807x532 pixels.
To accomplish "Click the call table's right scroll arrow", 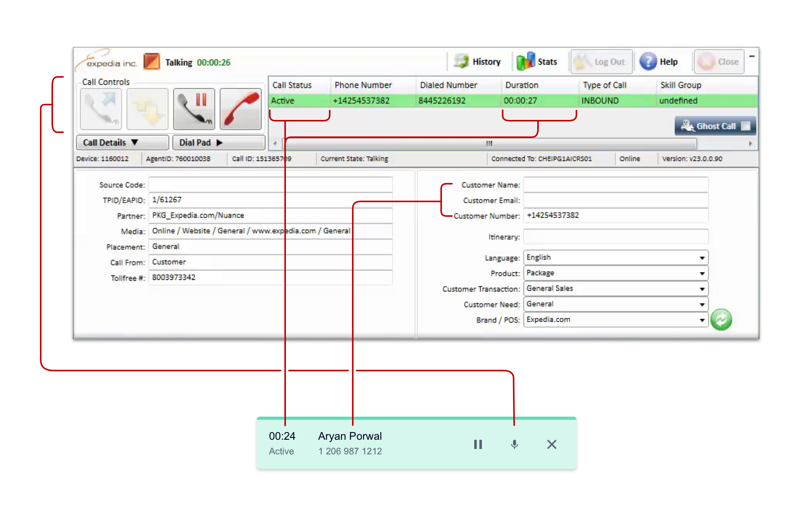I will click(x=750, y=143).
